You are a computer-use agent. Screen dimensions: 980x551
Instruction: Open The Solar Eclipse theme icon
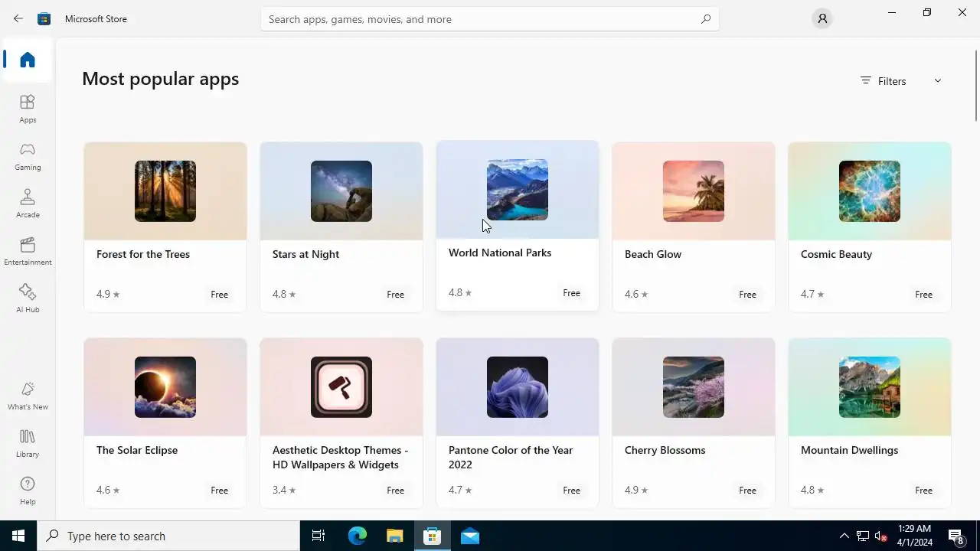point(165,387)
